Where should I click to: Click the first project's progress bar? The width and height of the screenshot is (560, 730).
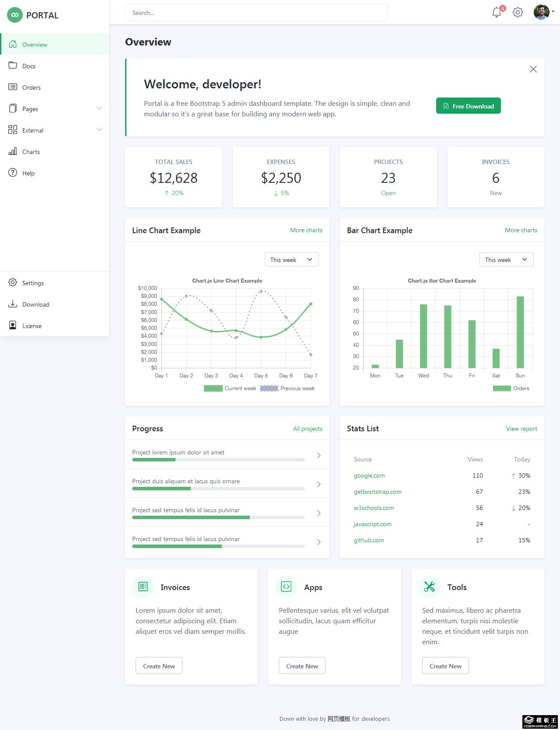218,460
